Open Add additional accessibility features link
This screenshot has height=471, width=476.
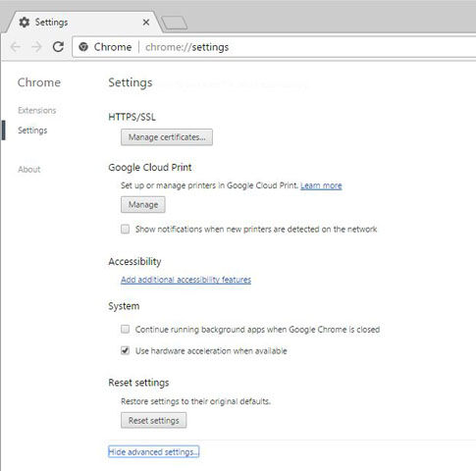[185, 280]
